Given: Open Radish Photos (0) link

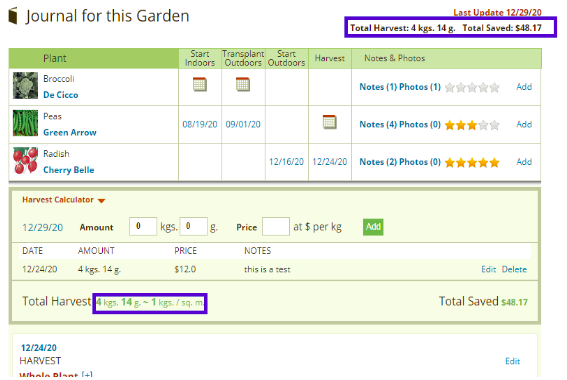Looking at the screenshot, I should [420, 162].
